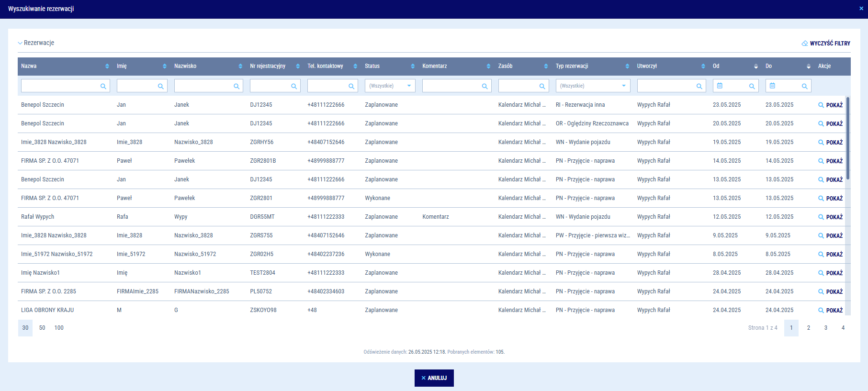Click the sort arrows on Nazwisko column
This screenshot has width=868, height=391.
pos(240,66)
